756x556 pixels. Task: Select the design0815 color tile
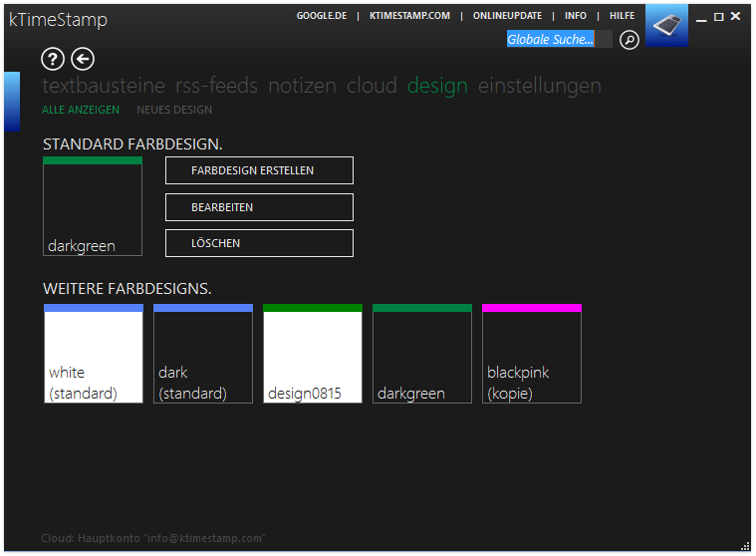coord(313,354)
